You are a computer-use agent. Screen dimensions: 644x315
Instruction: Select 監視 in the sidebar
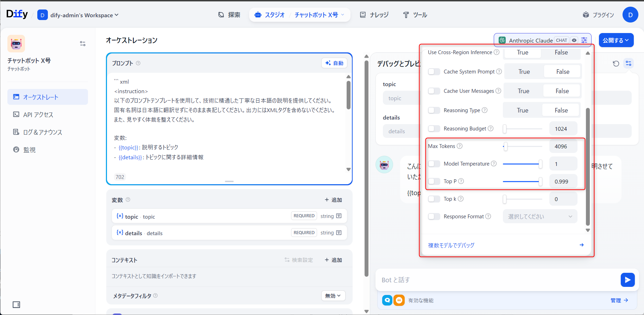coord(48,149)
